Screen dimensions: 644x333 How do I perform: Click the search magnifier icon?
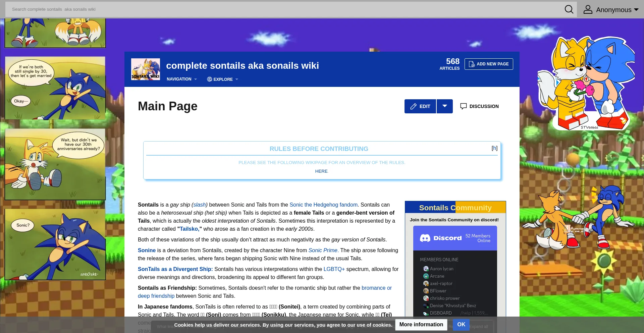(x=569, y=9)
